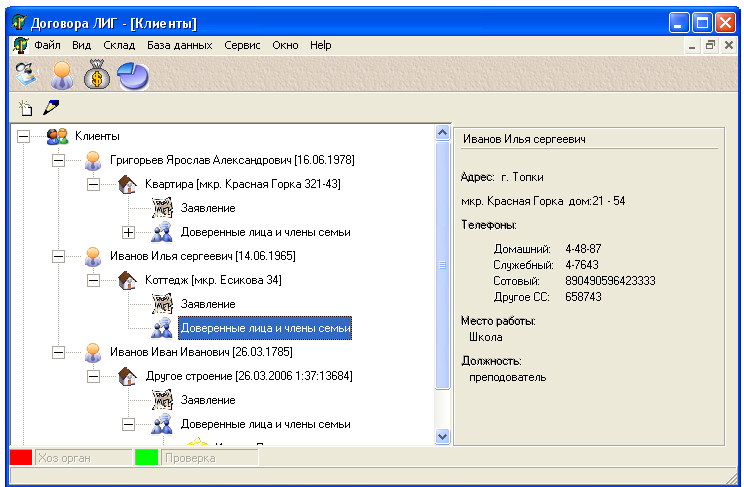The width and height of the screenshot is (744, 487).
Task: Click person icon beside Григорьев Ярослав Александрович
Action: pyautogui.click(x=93, y=160)
